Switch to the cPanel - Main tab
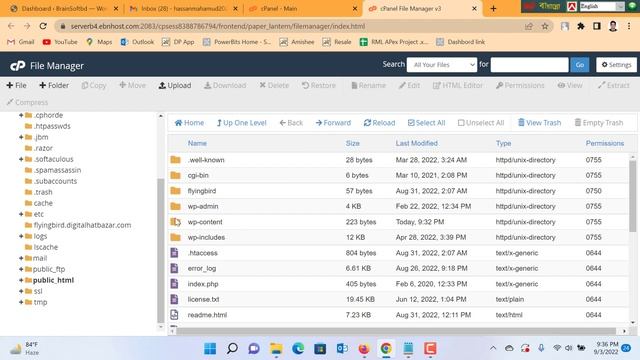Screen dimensions: 640x360 point(302,8)
